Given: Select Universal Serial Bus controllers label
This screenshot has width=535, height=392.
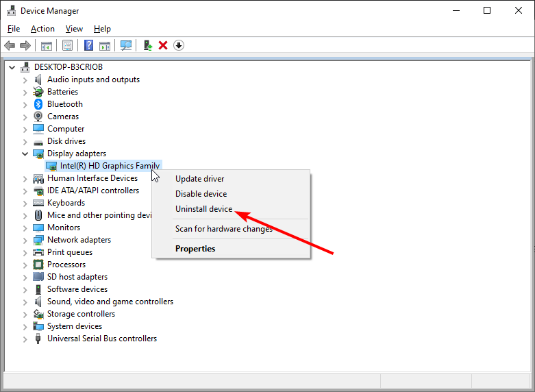Looking at the screenshot, I should click(x=102, y=339).
